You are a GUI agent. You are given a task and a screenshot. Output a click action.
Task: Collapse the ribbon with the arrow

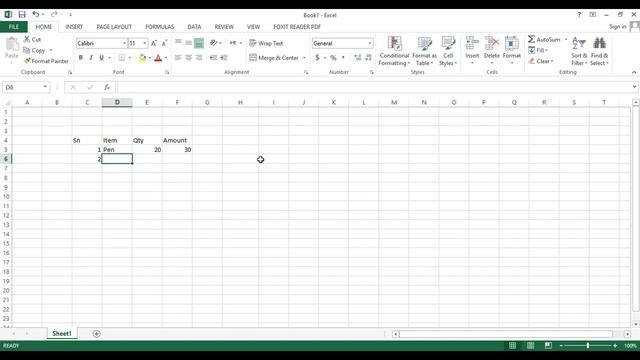point(634,72)
